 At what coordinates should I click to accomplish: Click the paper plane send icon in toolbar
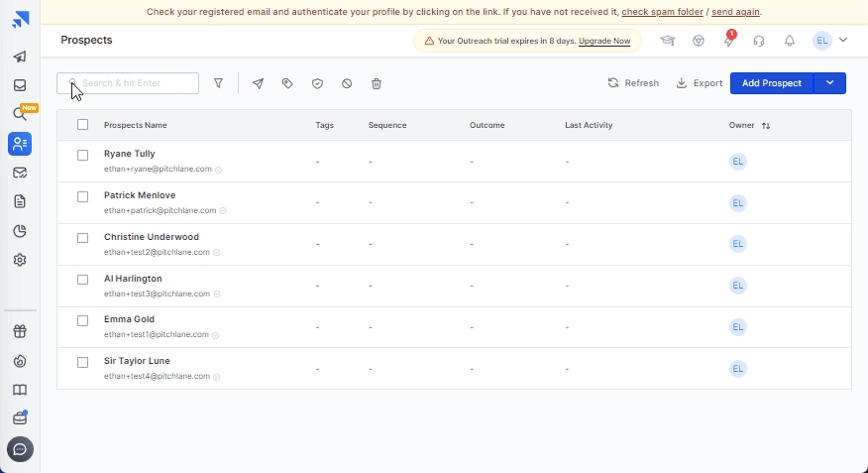pyautogui.click(x=258, y=83)
